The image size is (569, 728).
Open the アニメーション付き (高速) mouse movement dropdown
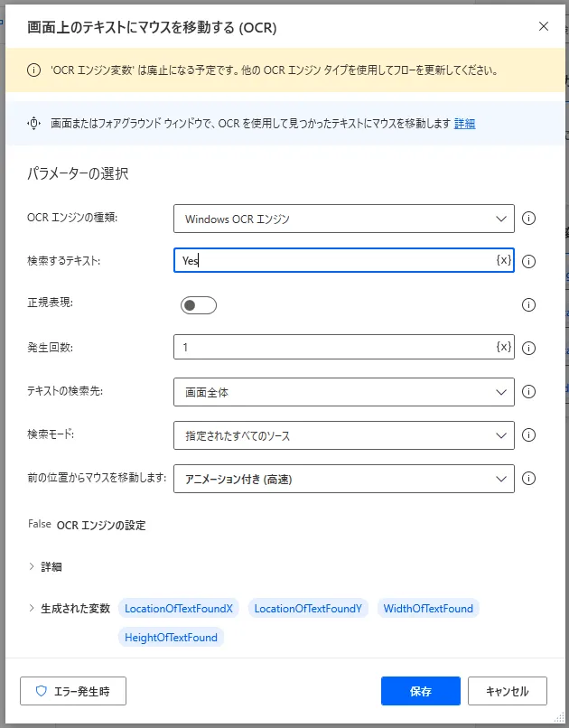click(344, 479)
